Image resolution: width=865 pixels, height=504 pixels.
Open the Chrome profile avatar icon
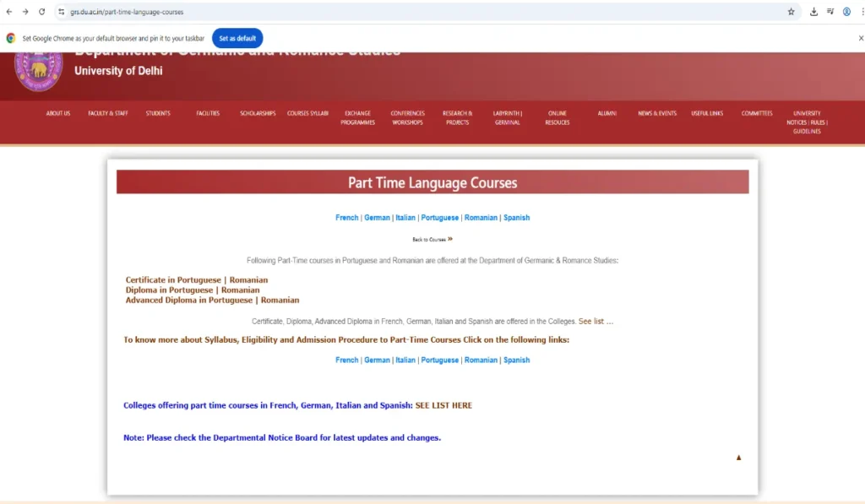[x=846, y=12]
